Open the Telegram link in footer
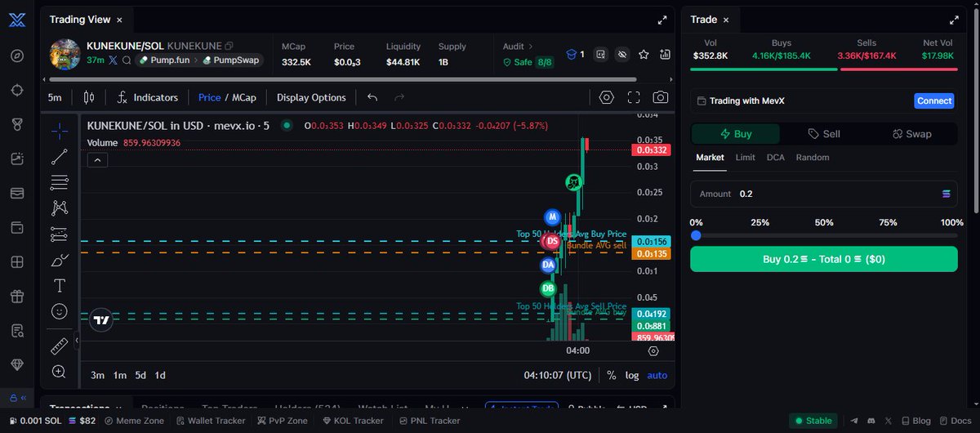Viewport: 980px width, 433px height. [x=854, y=421]
